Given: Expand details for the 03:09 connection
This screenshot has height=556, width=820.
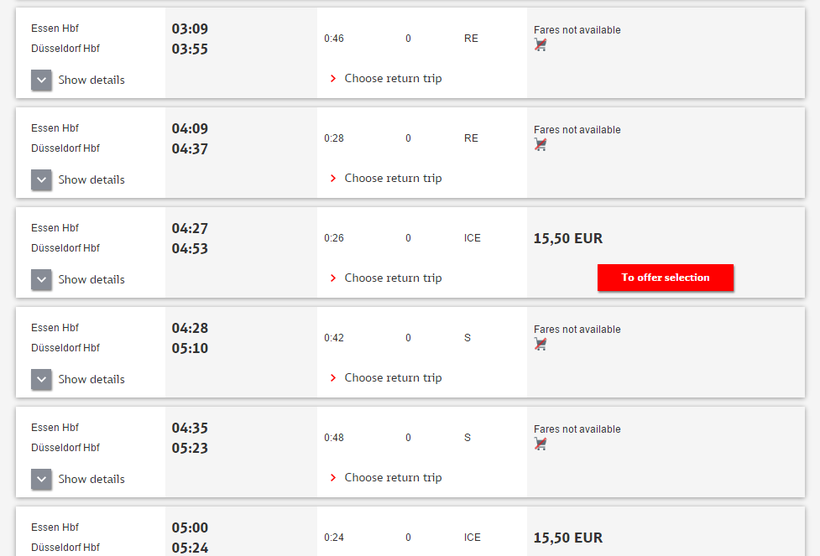Looking at the screenshot, I should [x=41, y=80].
